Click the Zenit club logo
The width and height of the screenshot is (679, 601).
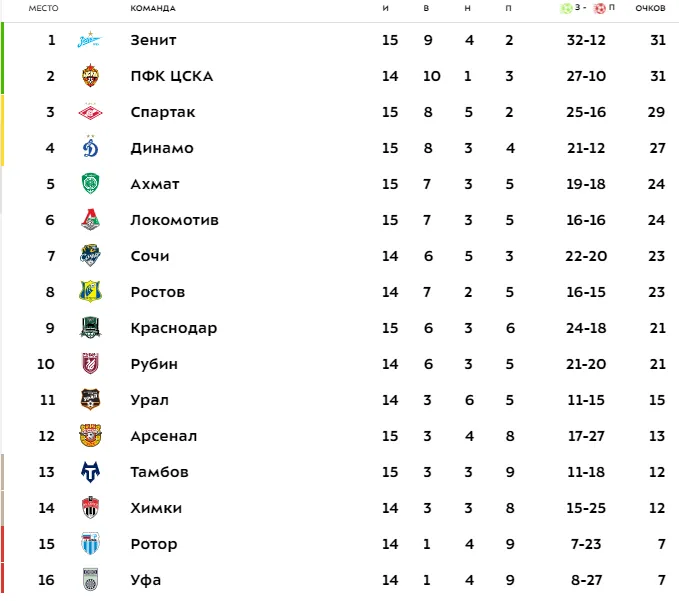(90, 39)
